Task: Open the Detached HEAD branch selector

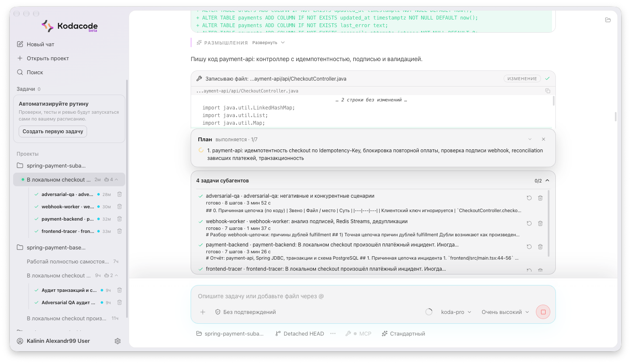Action: tap(300, 333)
